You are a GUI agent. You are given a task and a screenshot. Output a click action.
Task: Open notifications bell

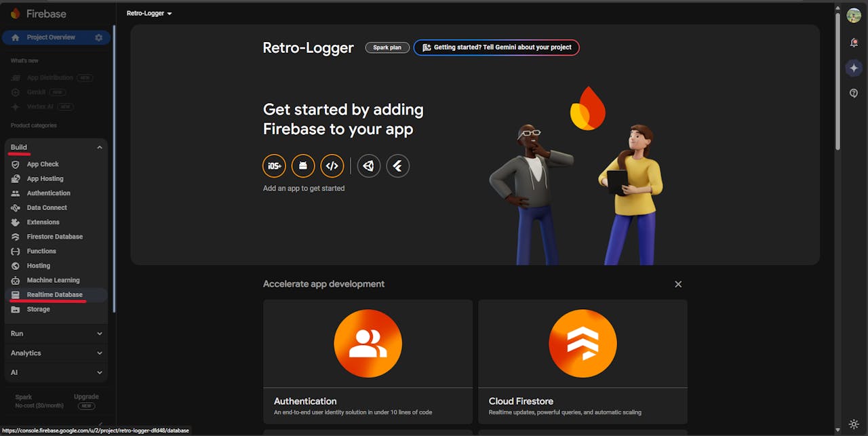pos(854,43)
